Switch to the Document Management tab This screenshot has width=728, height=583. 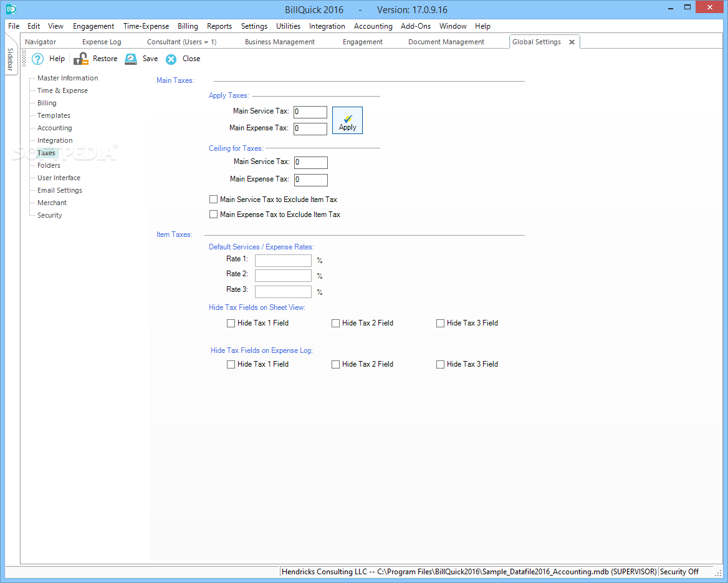pyautogui.click(x=446, y=42)
